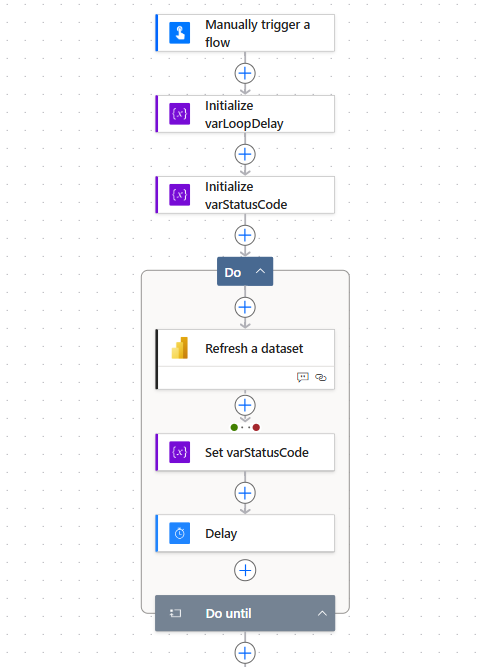
Task: Insert step after Delay action
Action: (x=245, y=570)
